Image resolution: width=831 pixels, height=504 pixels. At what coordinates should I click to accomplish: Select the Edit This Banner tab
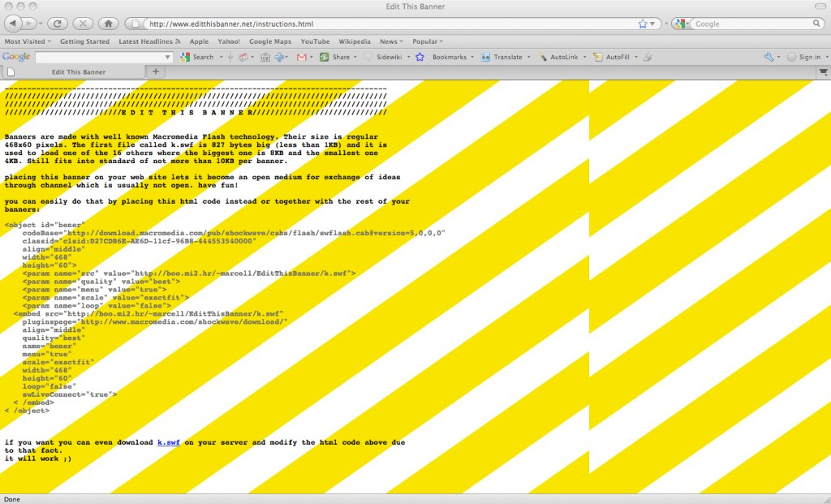click(78, 72)
